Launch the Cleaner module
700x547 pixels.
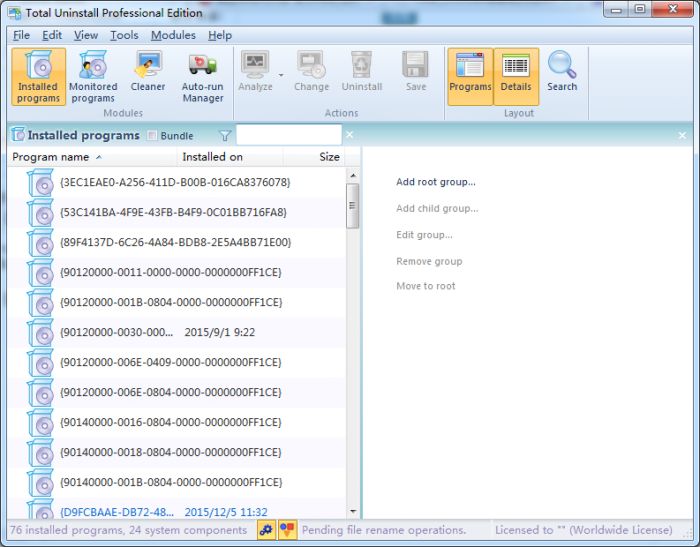[x=148, y=71]
